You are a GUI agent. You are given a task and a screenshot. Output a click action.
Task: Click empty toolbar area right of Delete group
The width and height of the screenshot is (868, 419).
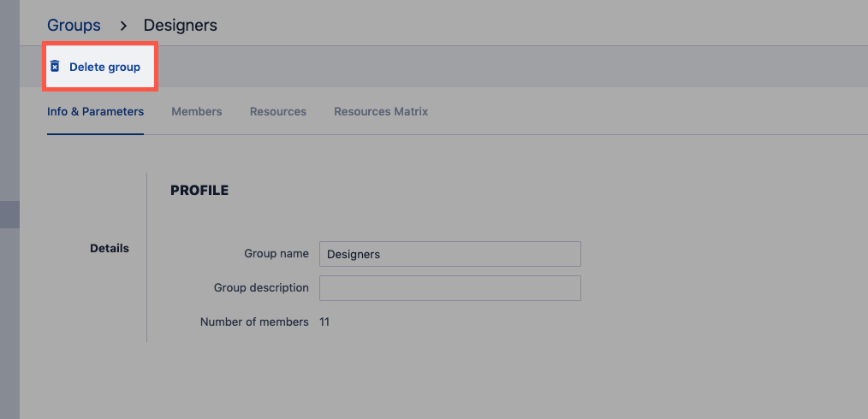point(514,67)
